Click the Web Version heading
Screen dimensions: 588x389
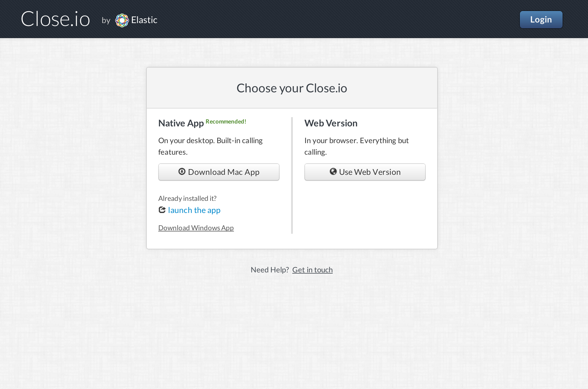[x=331, y=123]
